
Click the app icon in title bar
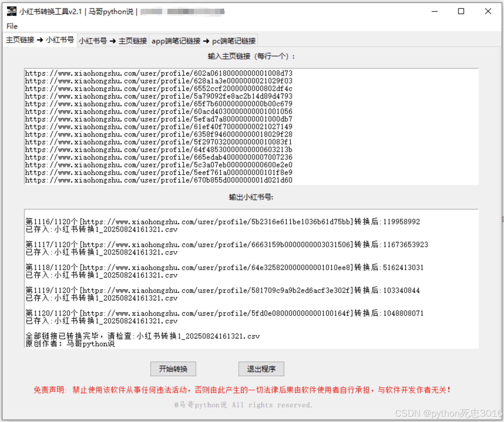tap(11, 11)
